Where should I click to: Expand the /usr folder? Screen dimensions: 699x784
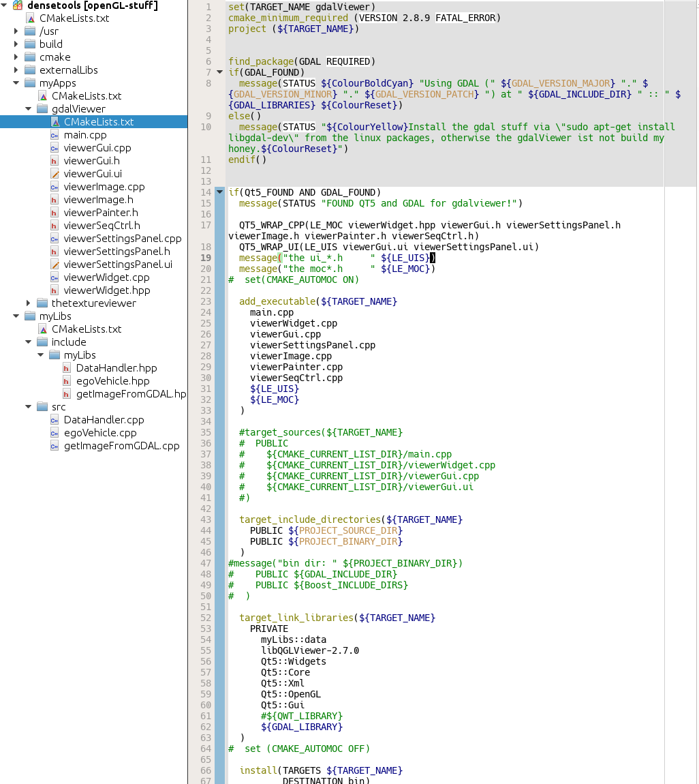click(16, 31)
